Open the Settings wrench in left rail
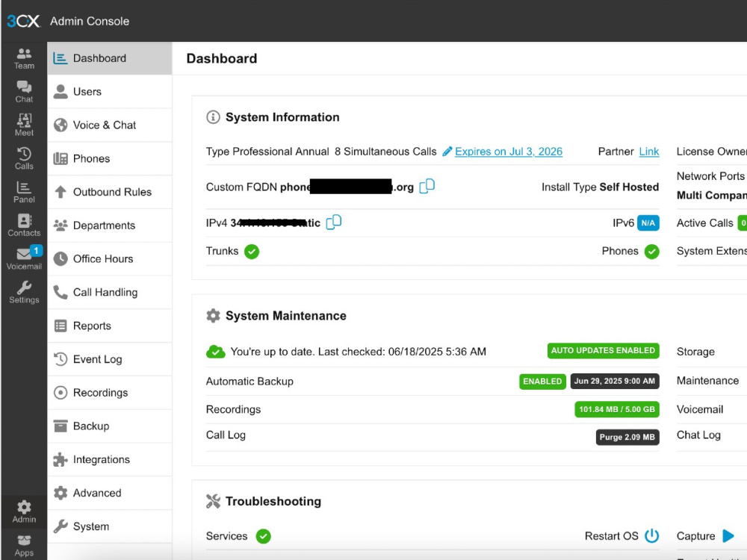747x560 pixels. pyautogui.click(x=24, y=292)
